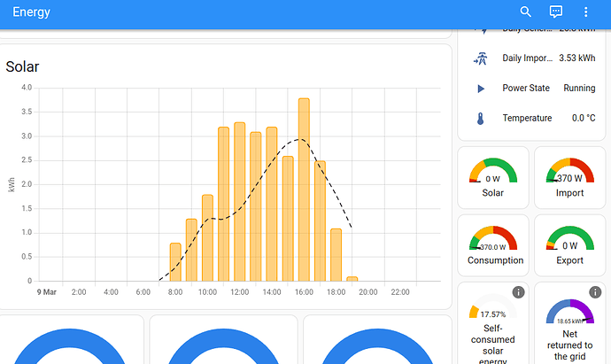This screenshot has width=611, height=364.
Task: Click the Daily Import transmission tower icon
Action: click(x=481, y=58)
